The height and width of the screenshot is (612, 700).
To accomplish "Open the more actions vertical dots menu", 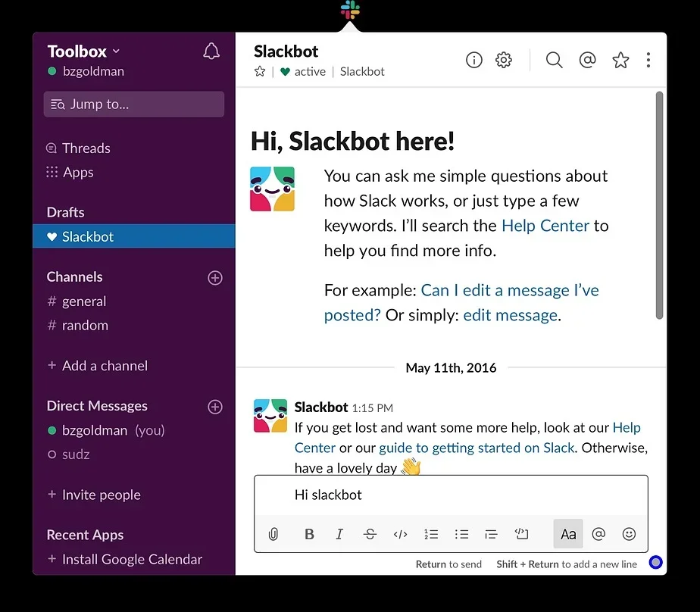I will 648,60.
